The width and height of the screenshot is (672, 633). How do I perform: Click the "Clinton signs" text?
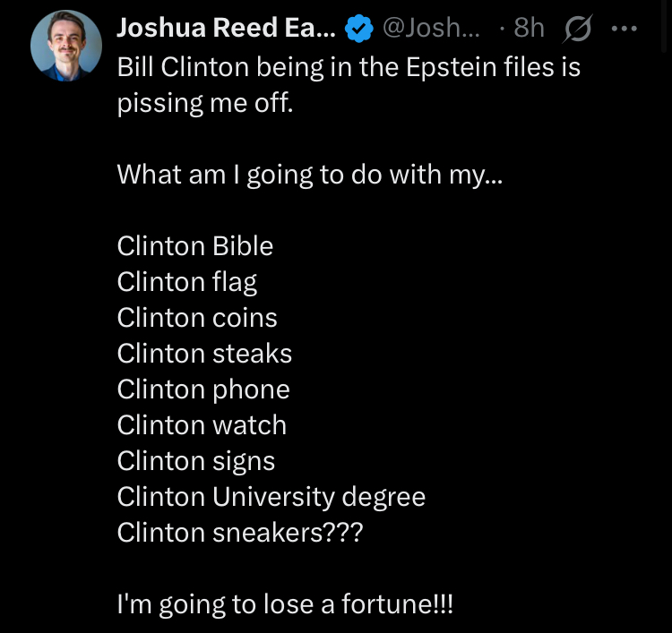click(x=196, y=461)
